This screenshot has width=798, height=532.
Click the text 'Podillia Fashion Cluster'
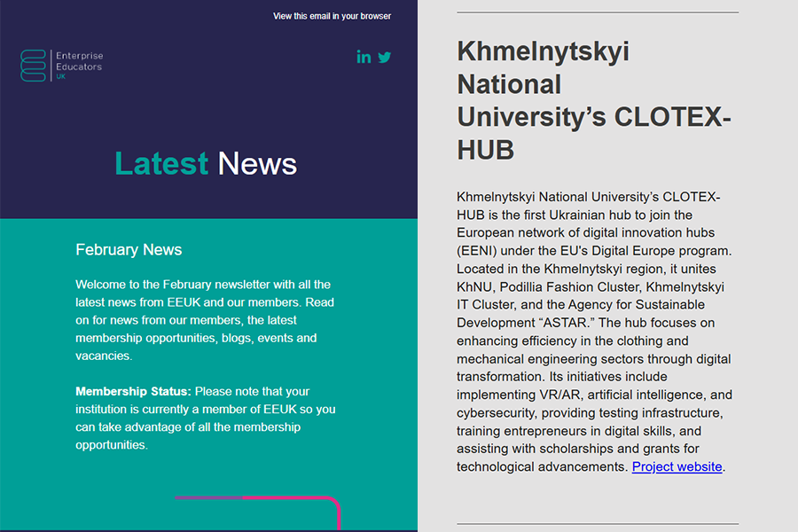click(x=569, y=287)
